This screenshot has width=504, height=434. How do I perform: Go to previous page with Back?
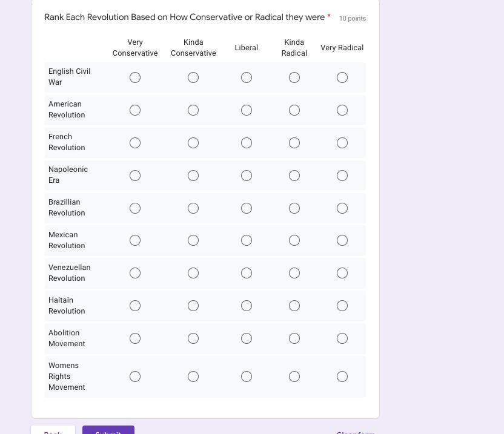(53, 431)
